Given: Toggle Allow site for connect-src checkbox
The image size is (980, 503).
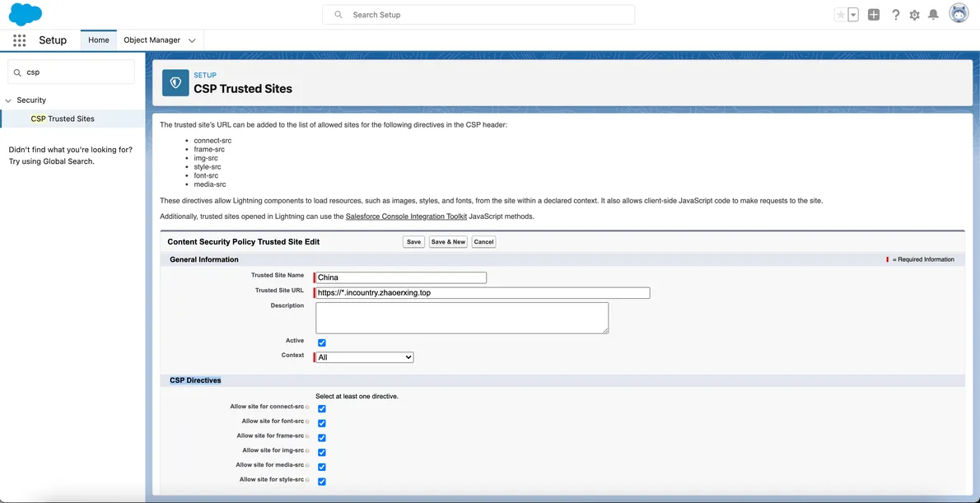Looking at the screenshot, I should tap(322, 408).
